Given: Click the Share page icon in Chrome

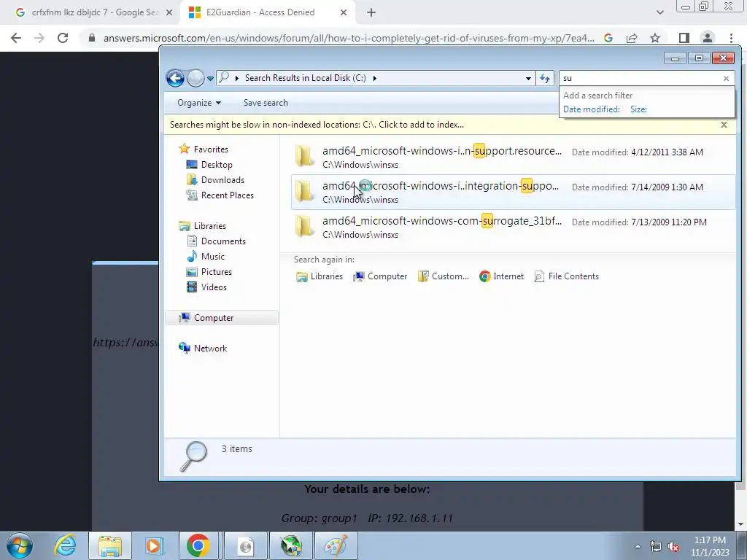Looking at the screenshot, I should click(x=632, y=38).
